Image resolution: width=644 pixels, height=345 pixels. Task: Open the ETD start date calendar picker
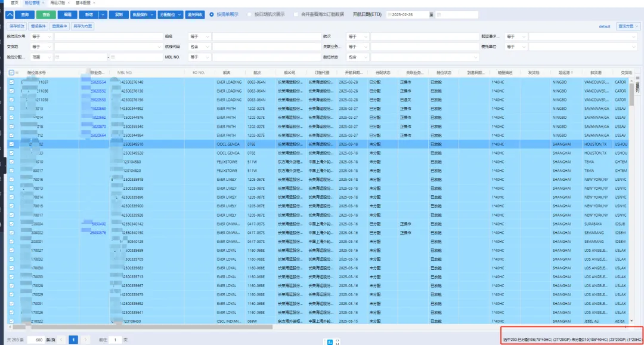[x=391, y=14]
